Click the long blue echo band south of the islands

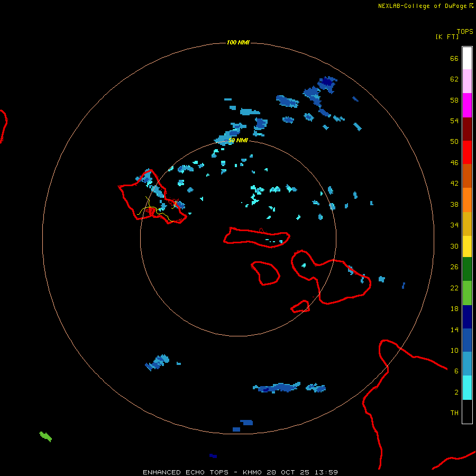(277, 388)
